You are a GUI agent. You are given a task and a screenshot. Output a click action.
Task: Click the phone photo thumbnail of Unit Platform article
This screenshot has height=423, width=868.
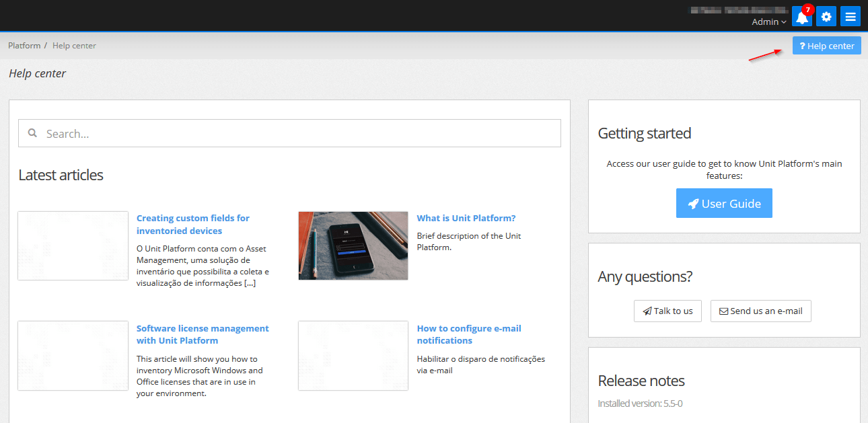tap(353, 245)
